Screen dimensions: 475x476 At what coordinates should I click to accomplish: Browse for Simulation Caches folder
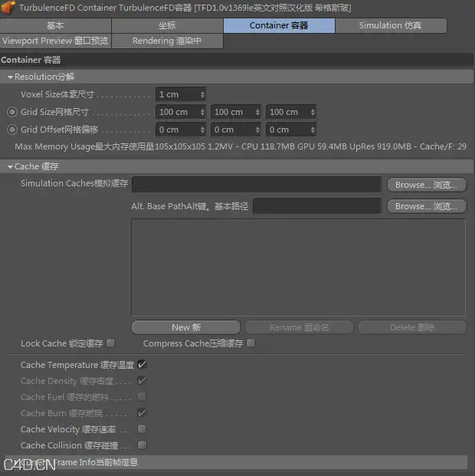(x=427, y=185)
